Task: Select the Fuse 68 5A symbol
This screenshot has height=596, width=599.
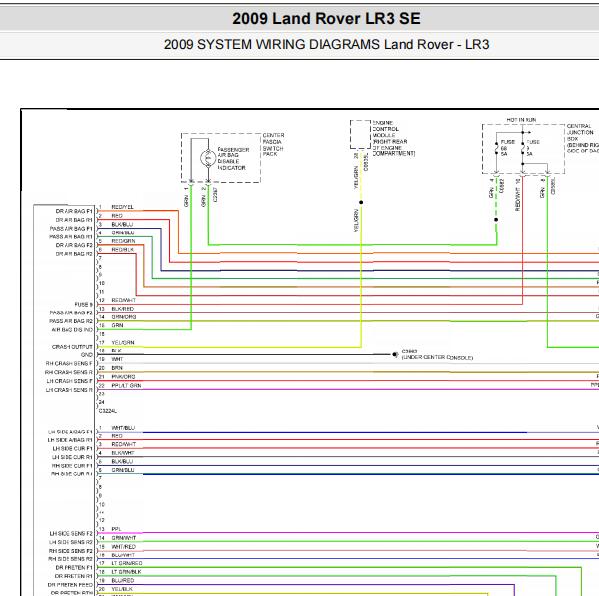Action: pos(496,148)
